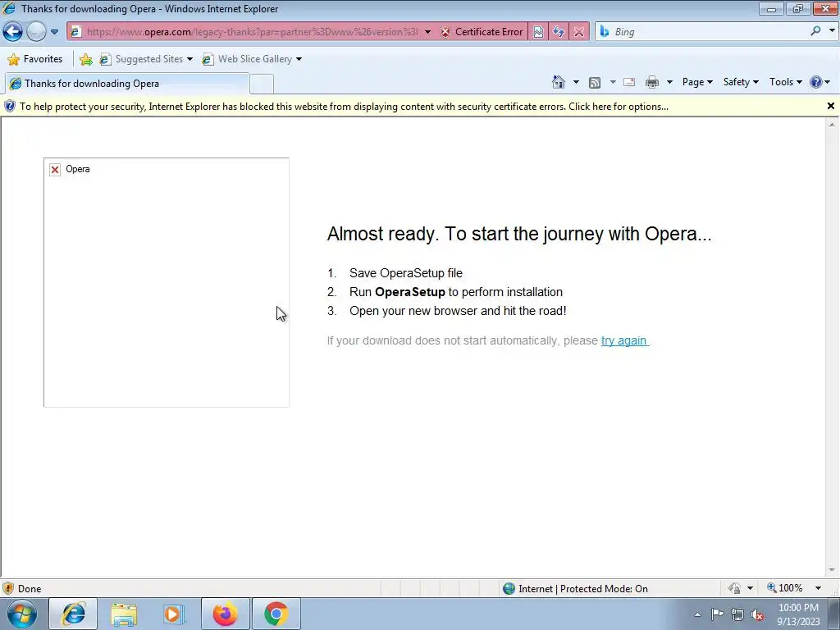Print page with the printer icon
Image resolution: width=840 pixels, height=630 pixels.
pyautogui.click(x=652, y=82)
